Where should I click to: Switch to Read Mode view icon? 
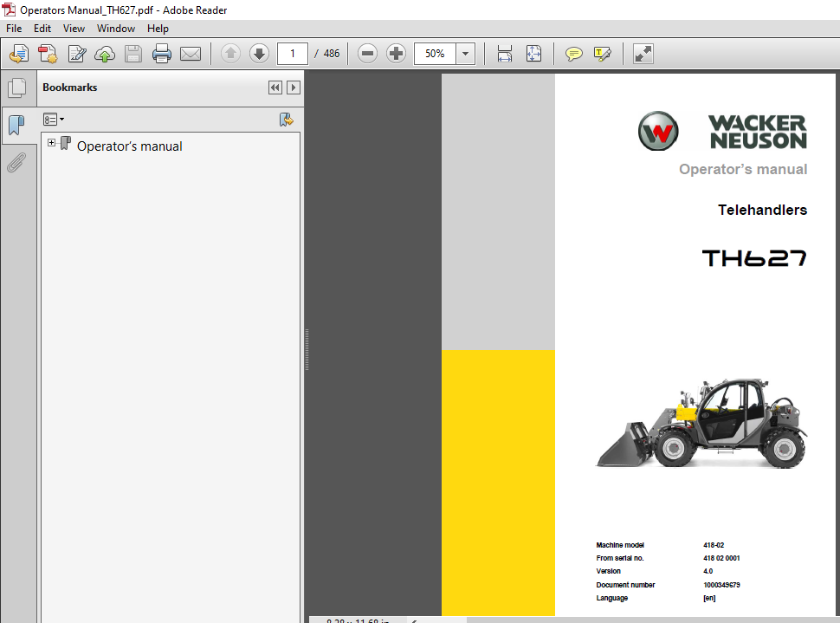(x=643, y=54)
